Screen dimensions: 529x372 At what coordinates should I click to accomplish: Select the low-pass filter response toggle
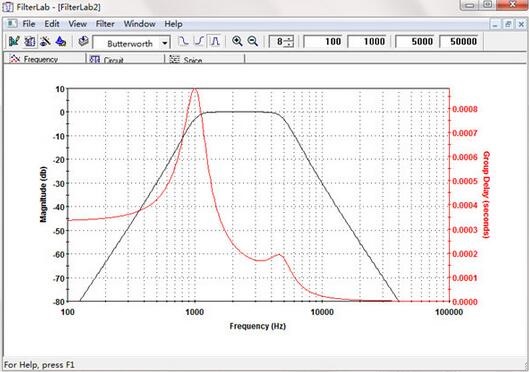(x=183, y=41)
